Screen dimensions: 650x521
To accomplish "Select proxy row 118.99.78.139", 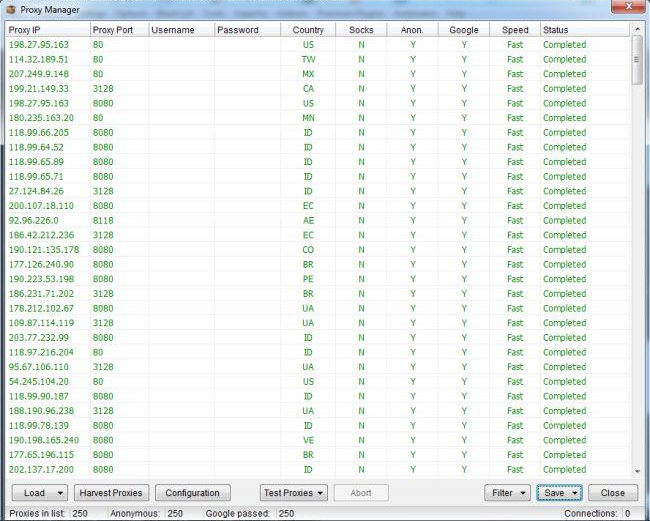I will [x=318, y=426].
